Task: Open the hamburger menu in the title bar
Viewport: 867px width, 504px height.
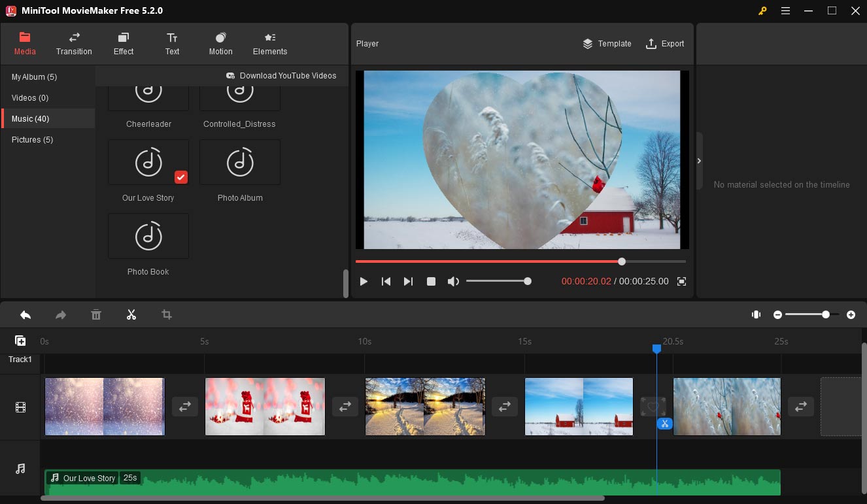Action: pos(785,10)
